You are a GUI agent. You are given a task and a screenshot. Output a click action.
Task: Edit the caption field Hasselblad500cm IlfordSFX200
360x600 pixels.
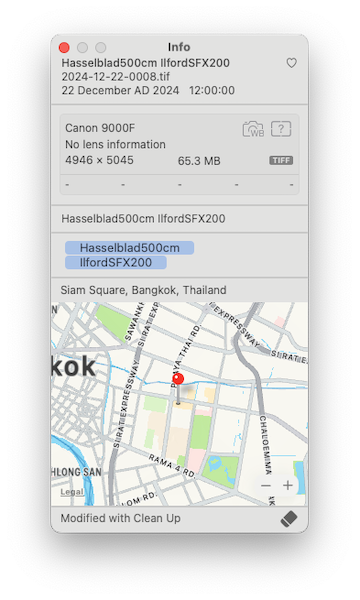pos(143,218)
